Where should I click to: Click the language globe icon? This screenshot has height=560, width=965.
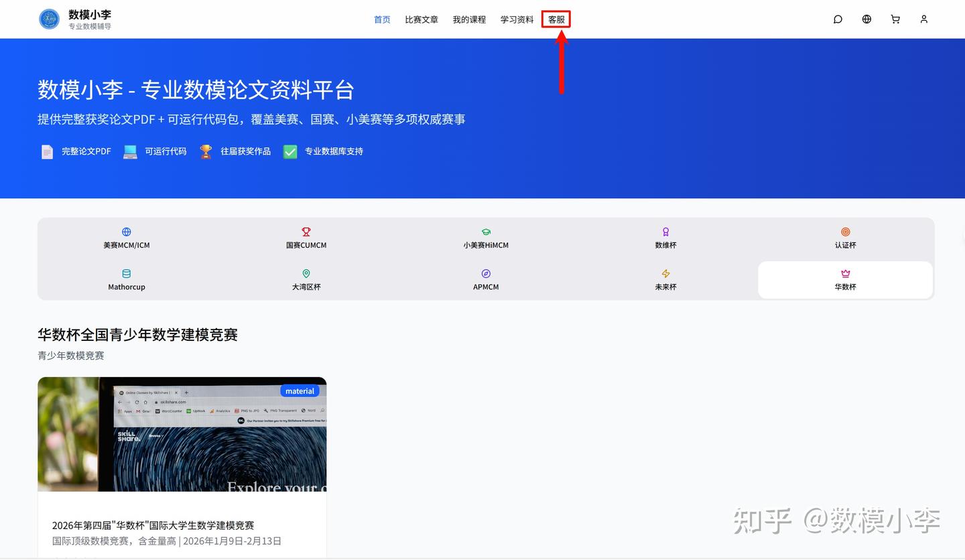pos(866,19)
